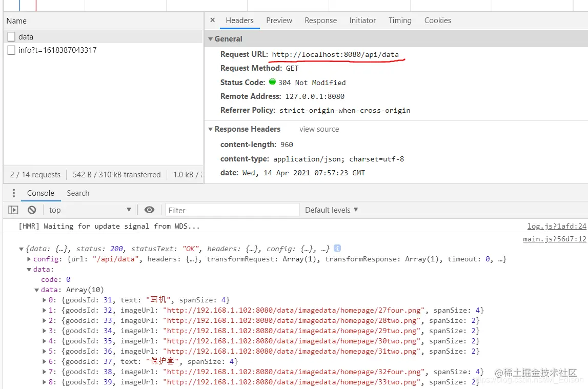Expand array item 8 with goodsId 39
Image resolution: width=588 pixels, height=389 pixels.
point(44,382)
